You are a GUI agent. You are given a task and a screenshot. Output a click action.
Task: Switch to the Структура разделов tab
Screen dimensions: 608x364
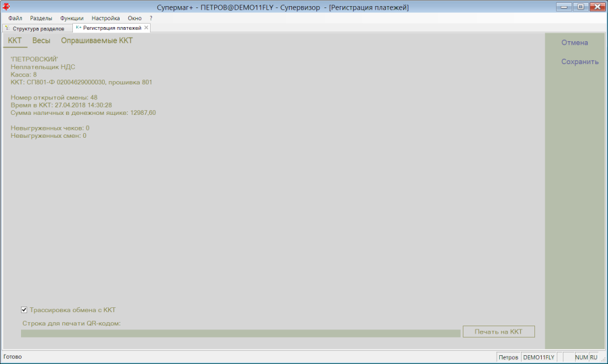point(37,28)
